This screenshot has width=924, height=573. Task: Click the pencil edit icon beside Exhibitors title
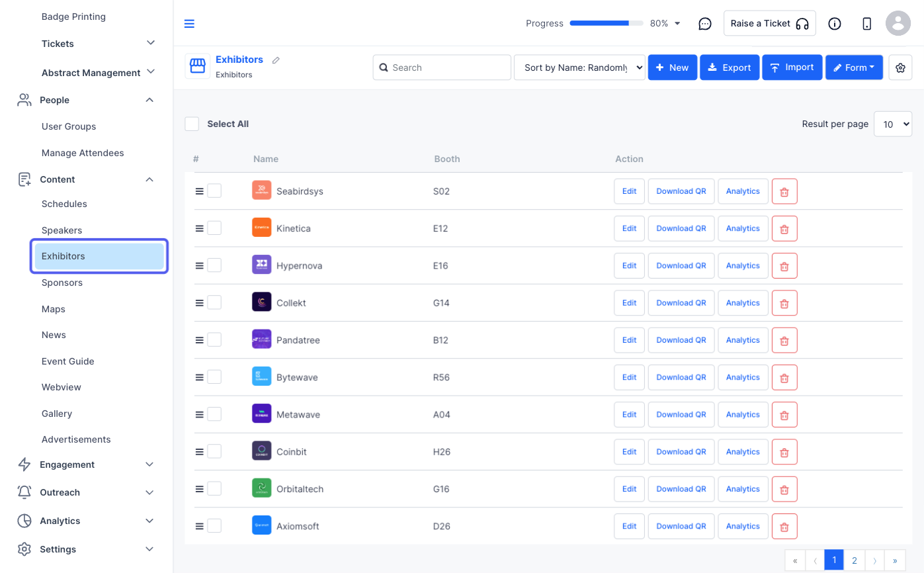(276, 60)
